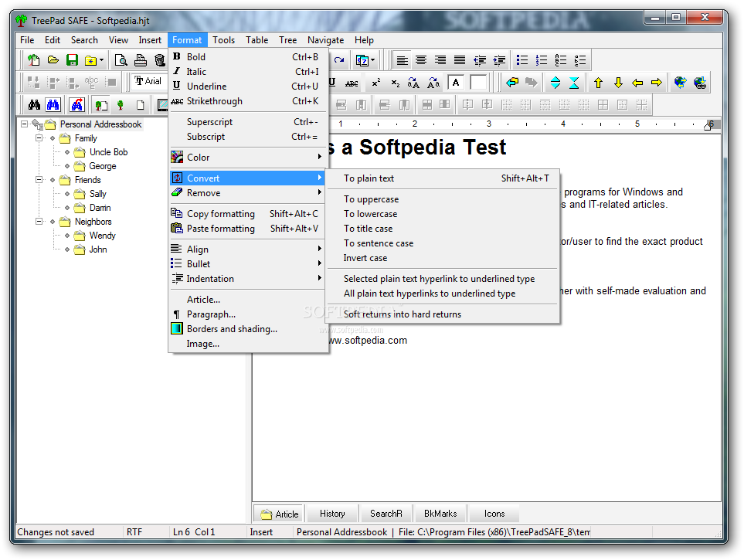Choose Borders and shading menu item
This screenshot has width=744, height=560.
248,329
